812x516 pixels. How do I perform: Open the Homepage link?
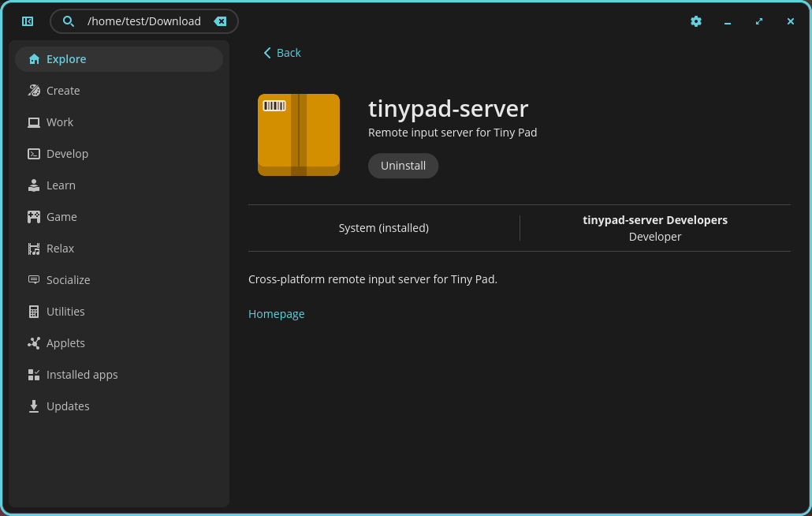click(277, 314)
